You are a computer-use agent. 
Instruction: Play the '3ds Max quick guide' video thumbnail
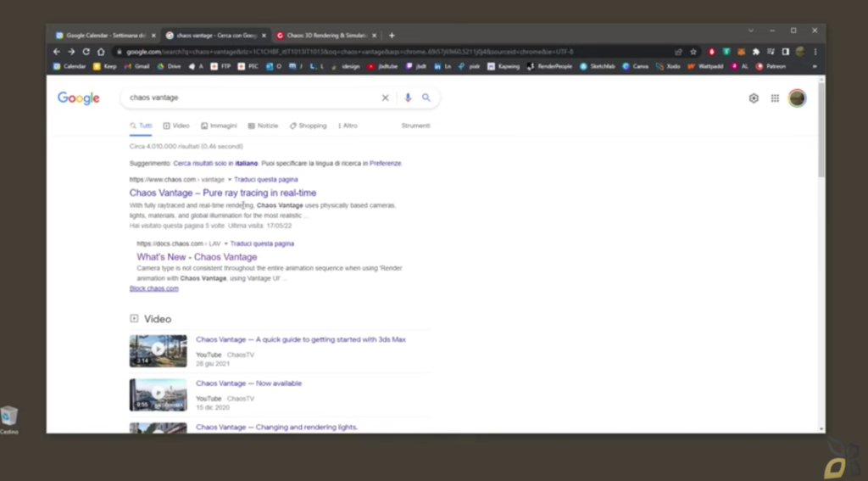[159, 350]
